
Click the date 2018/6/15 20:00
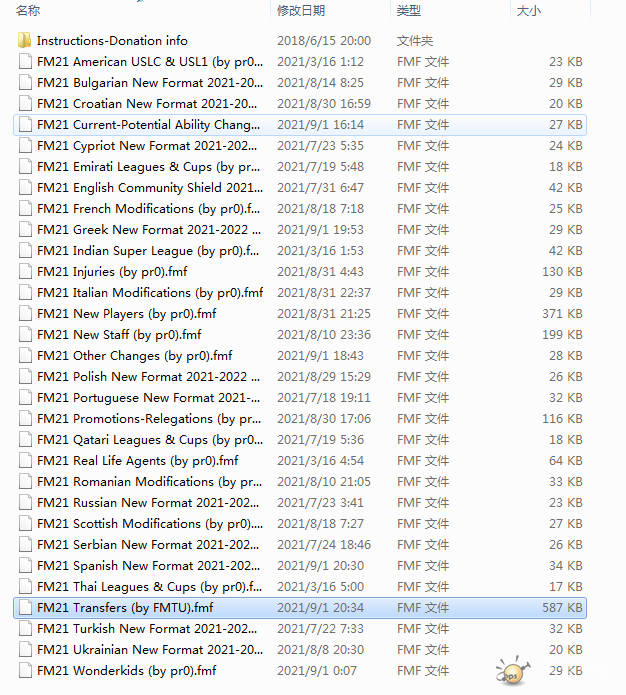tap(324, 41)
